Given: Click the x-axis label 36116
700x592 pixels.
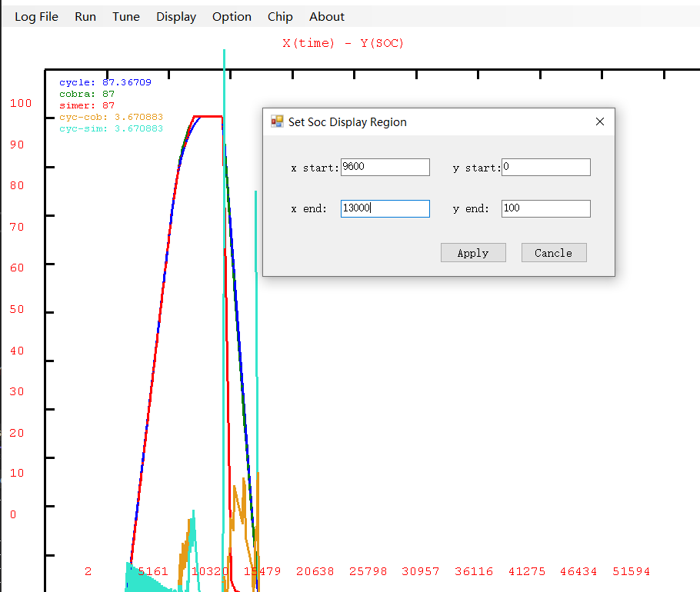Looking at the screenshot, I should (474, 571).
